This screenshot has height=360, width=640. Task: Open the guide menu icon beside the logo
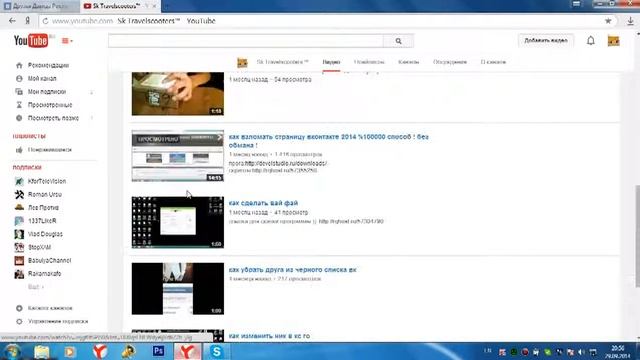click(67, 41)
